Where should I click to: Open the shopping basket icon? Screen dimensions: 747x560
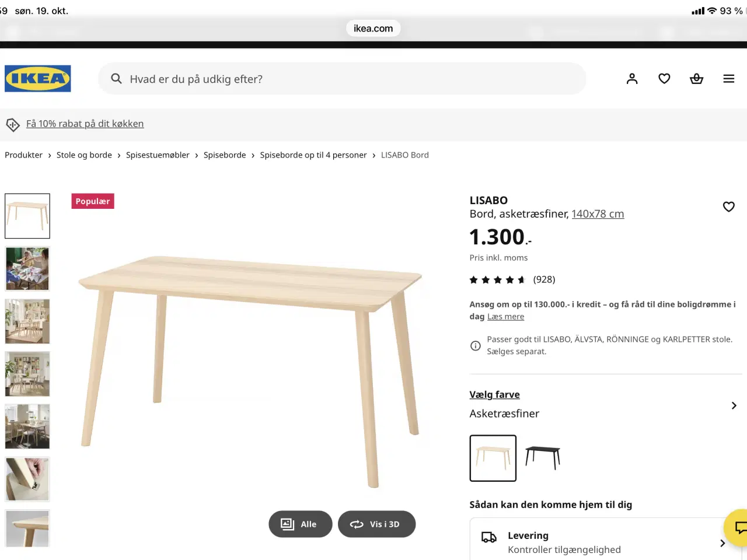696,79
